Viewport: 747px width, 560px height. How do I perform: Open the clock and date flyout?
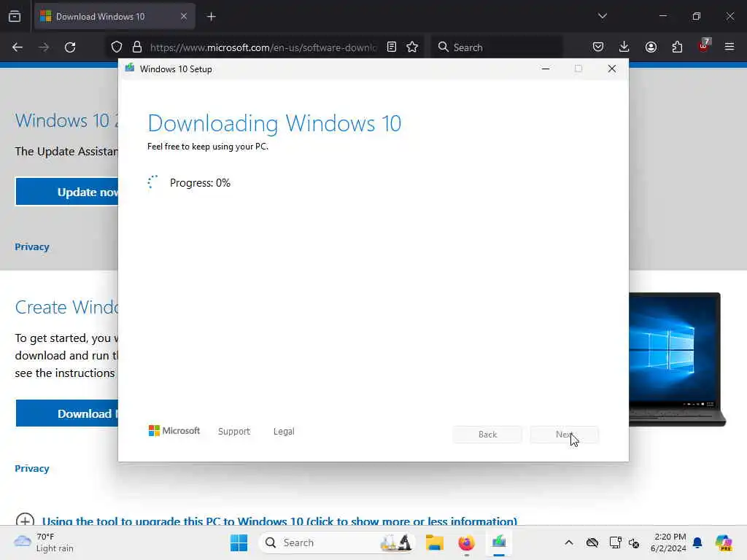668,542
